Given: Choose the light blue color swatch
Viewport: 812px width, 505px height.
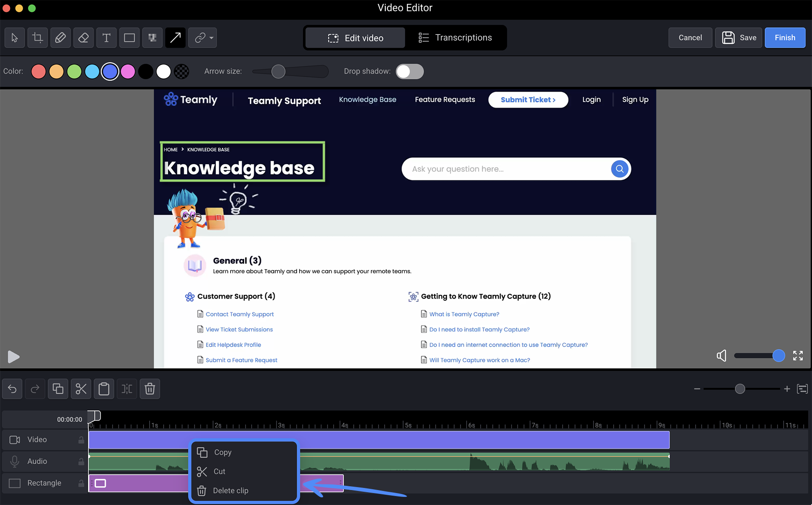Looking at the screenshot, I should (92, 72).
